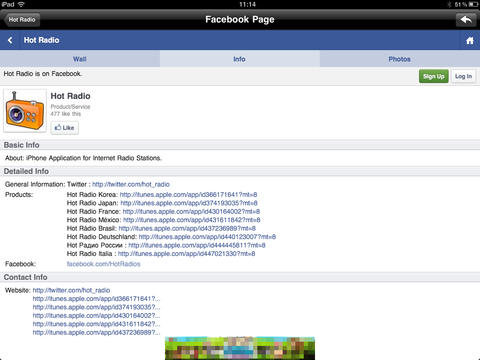Open the Website twitter.com/hot_radio link under Contact Info

[71, 290]
